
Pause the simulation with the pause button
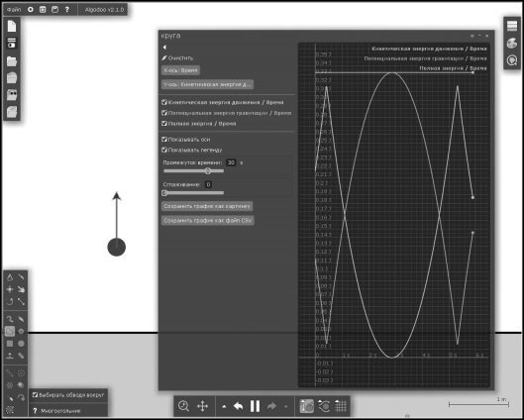pyautogui.click(x=255, y=406)
